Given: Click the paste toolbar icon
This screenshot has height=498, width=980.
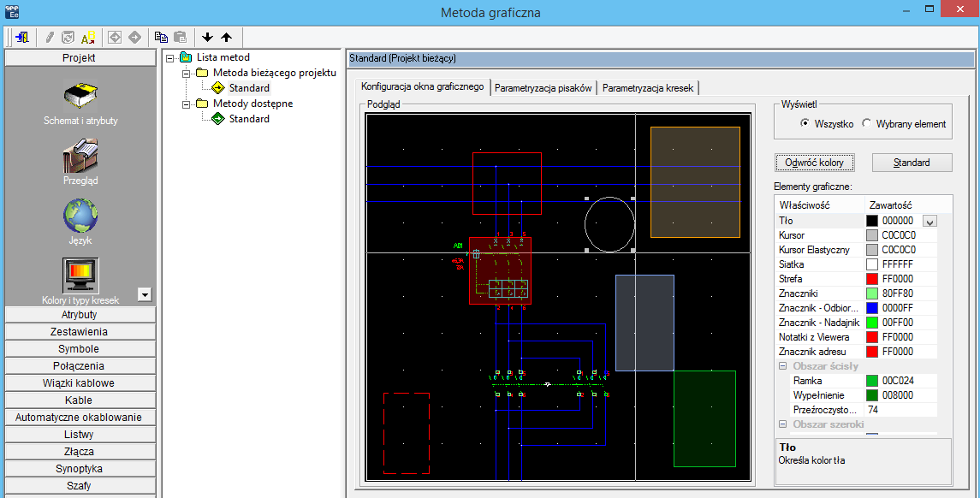Looking at the screenshot, I should [180, 38].
